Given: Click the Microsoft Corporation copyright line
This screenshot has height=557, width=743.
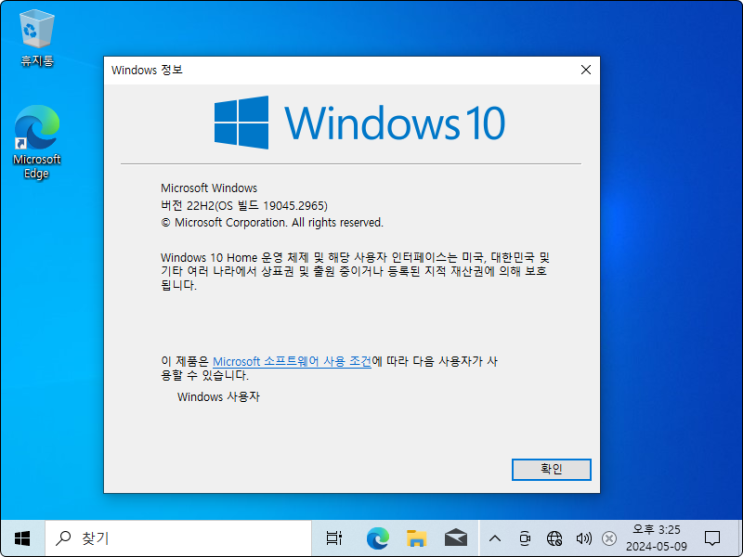Looking at the screenshot, I should tap(272, 223).
